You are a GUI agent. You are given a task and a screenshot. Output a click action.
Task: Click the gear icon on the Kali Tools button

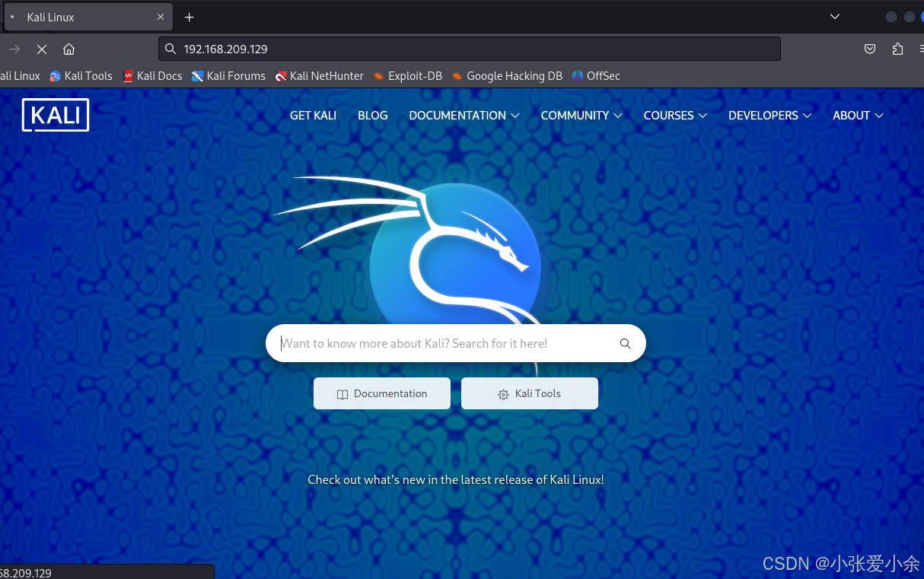(503, 394)
